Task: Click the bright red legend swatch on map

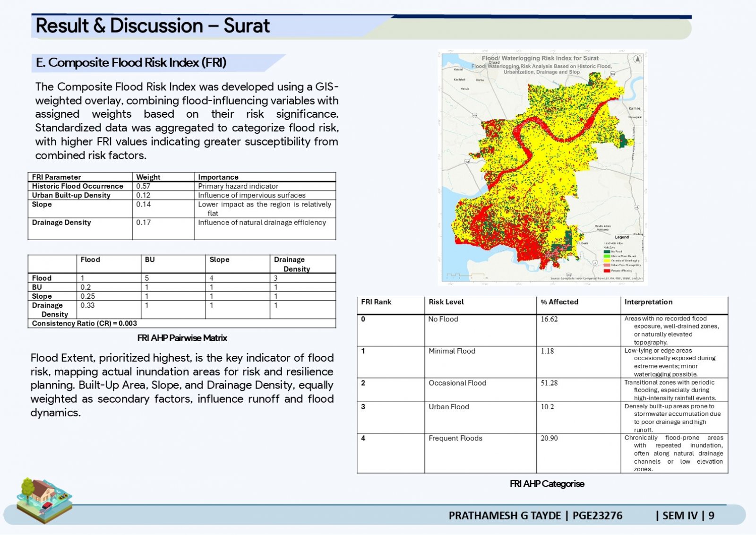Action: click(x=607, y=271)
